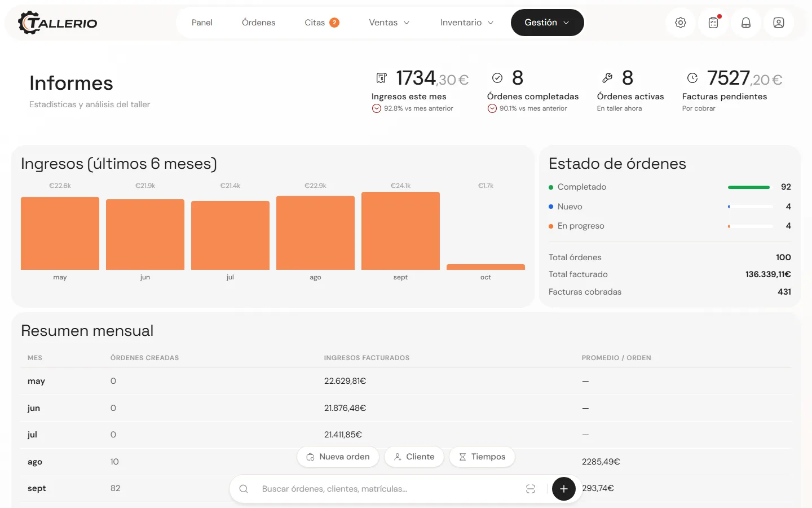Create a Nueva orden
This screenshot has width=812, height=508.
(x=338, y=457)
